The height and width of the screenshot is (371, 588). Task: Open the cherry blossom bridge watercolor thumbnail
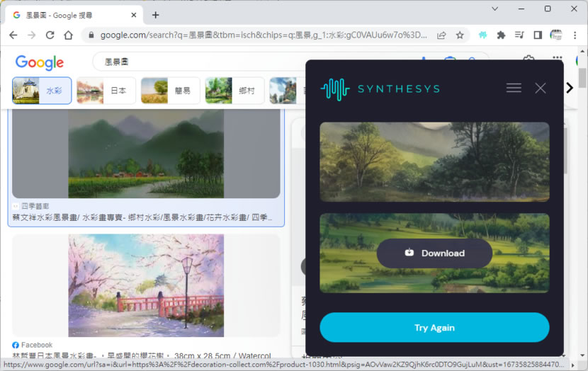[146, 285]
